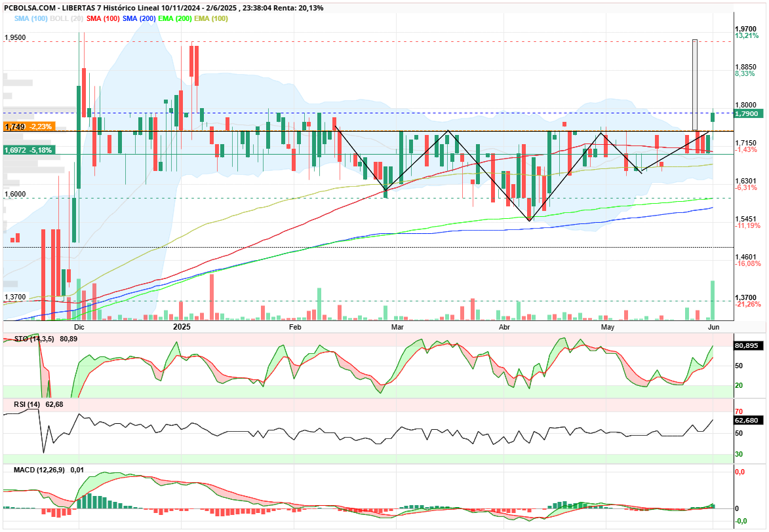The image size is (769, 532).
Task: Select the Mar month marker on time axis
Action: [397, 327]
